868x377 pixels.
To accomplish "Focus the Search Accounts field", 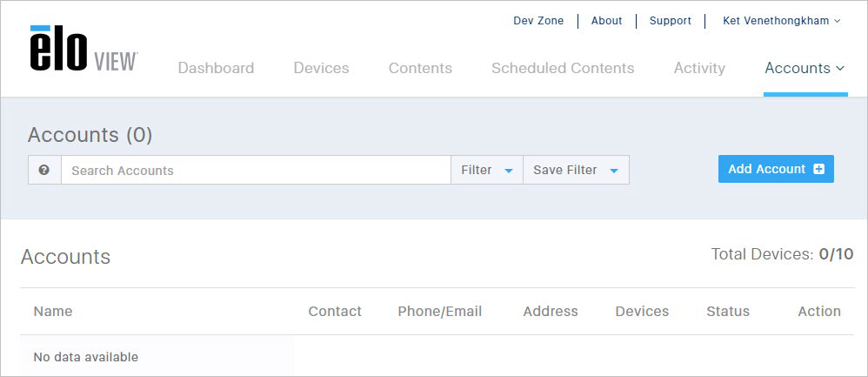I will pos(256,170).
